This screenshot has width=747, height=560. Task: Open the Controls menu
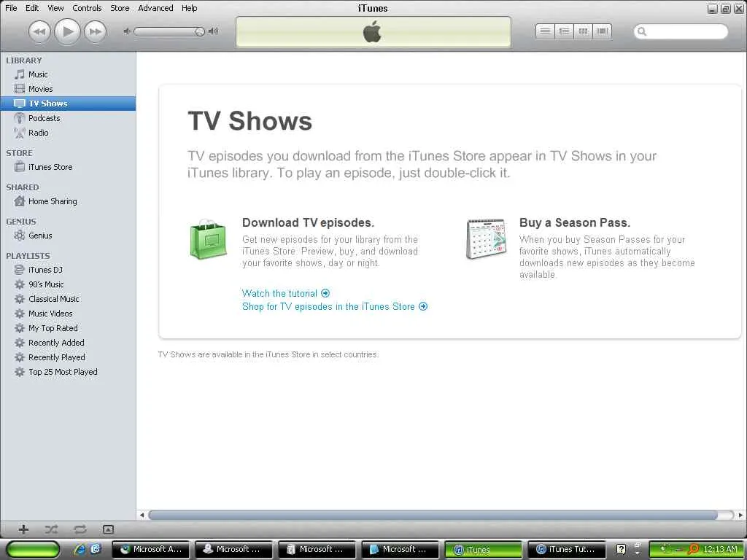pos(87,8)
